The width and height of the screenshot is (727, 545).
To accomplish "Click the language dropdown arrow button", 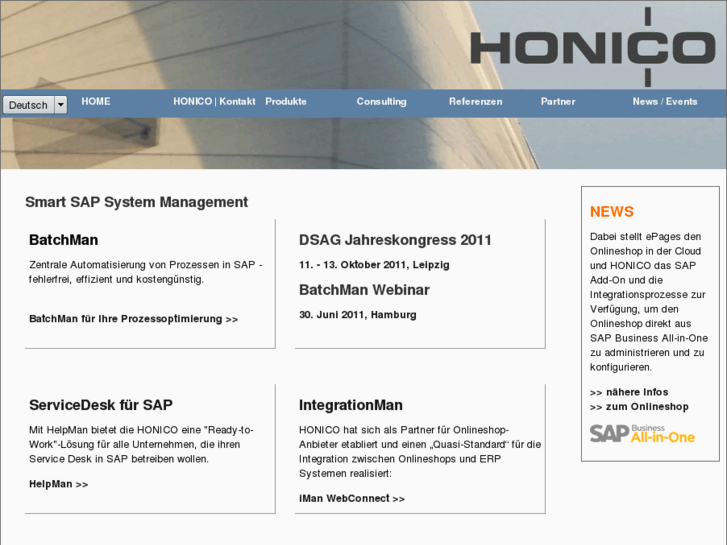I will [x=60, y=105].
